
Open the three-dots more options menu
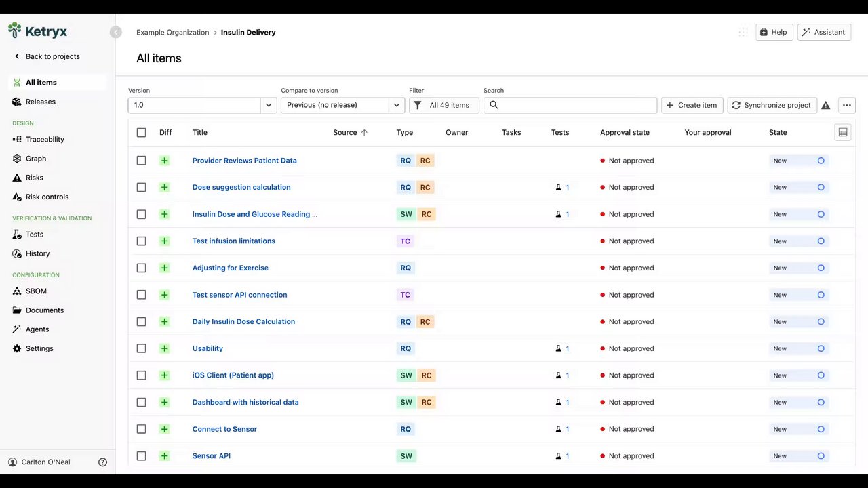pos(846,105)
